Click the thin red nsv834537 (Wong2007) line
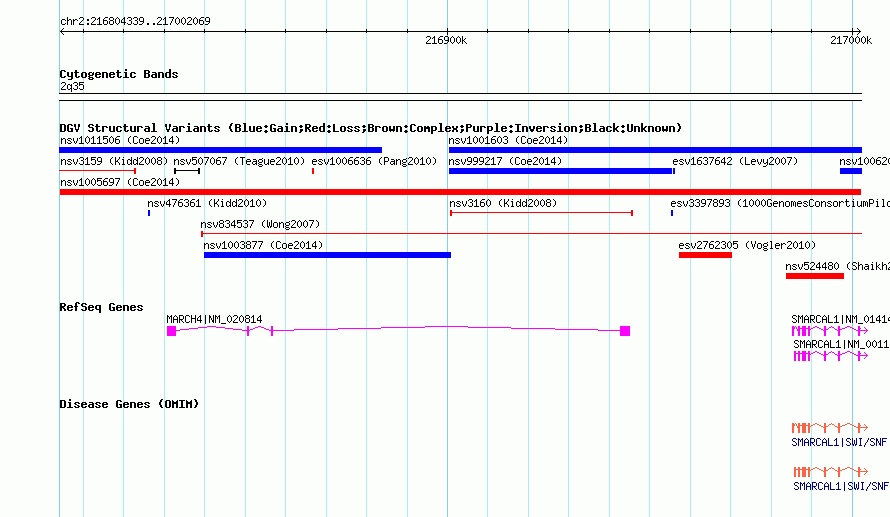The height and width of the screenshot is (517, 890). [x=531, y=234]
